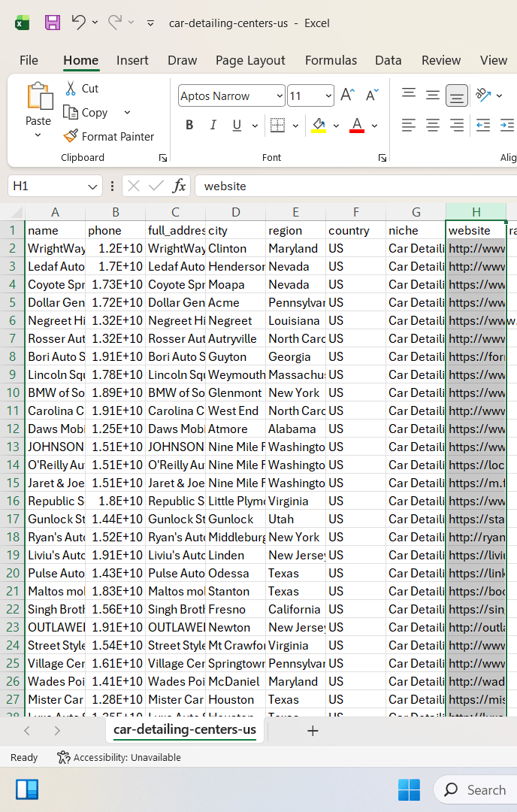Align text to the right
The height and width of the screenshot is (812, 517).
pyautogui.click(x=456, y=126)
